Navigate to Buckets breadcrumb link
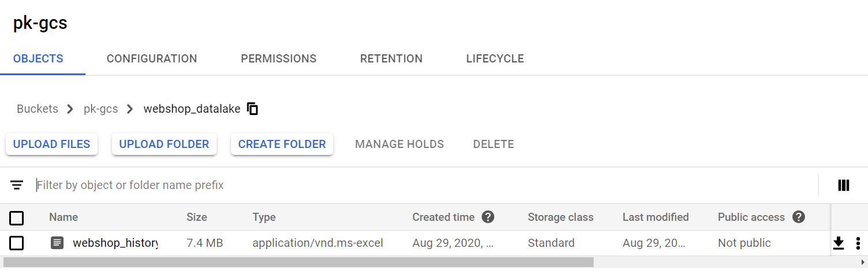This screenshot has width=868, height=274. pyautogui.click(x=38, y=109)
